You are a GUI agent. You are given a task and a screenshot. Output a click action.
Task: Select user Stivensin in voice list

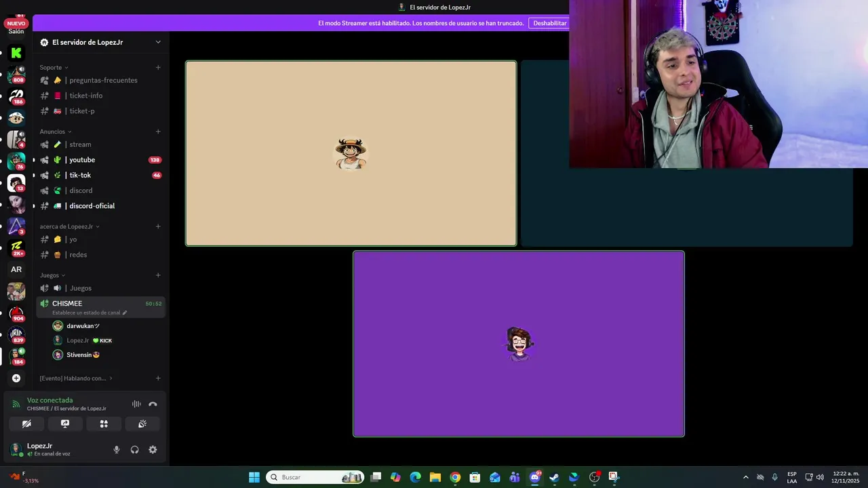tap(107, 354)
